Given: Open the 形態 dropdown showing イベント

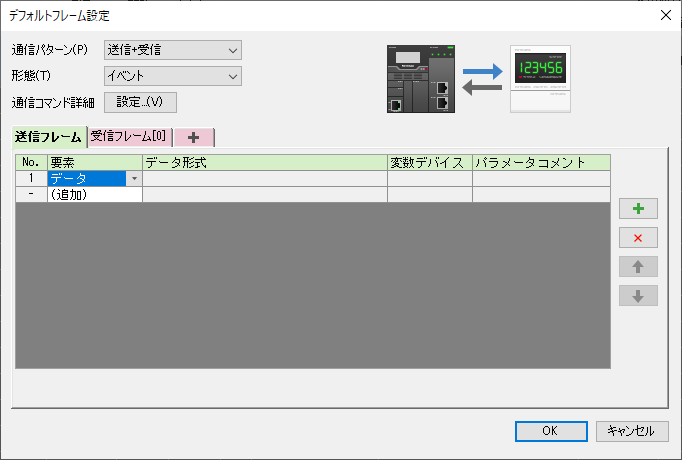Looking at the screenshot, I should pos(173,76).
